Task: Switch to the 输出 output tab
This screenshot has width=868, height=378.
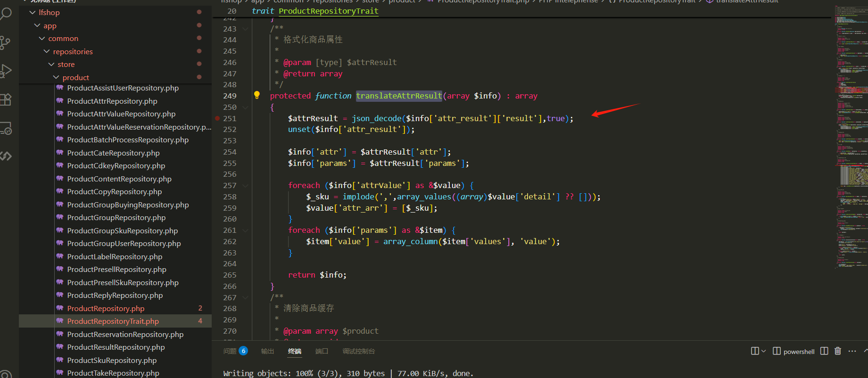Action: (x=267, y=351)
